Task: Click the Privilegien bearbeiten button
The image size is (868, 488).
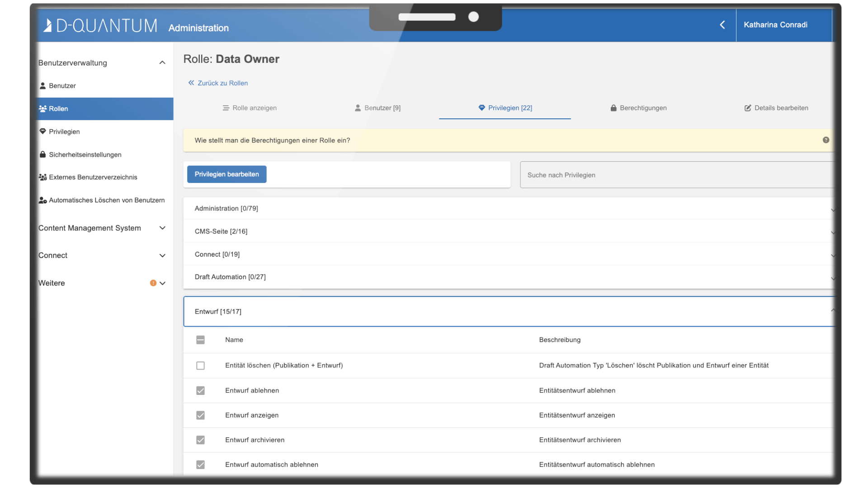Action: point(226,174)
